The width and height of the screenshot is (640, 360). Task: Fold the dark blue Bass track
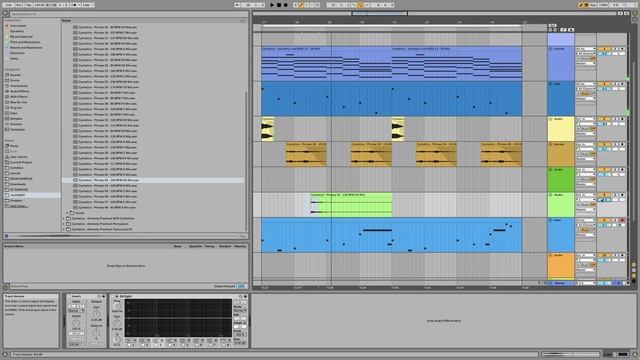551,84
